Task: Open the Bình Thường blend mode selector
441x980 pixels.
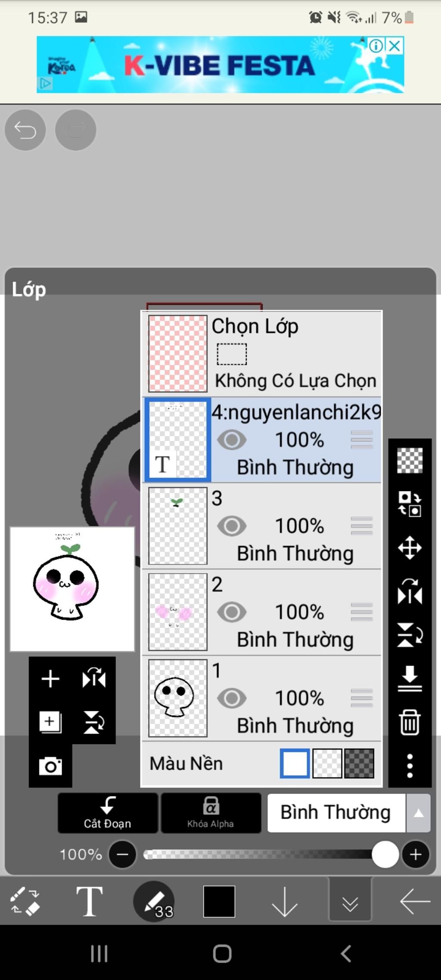Action: pos(336,813)
